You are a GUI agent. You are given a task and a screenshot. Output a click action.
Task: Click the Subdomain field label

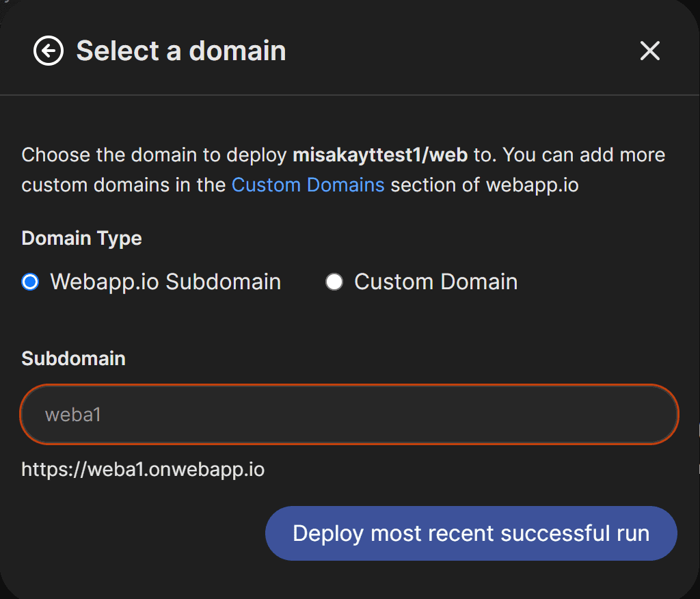(x=74, y=358)
